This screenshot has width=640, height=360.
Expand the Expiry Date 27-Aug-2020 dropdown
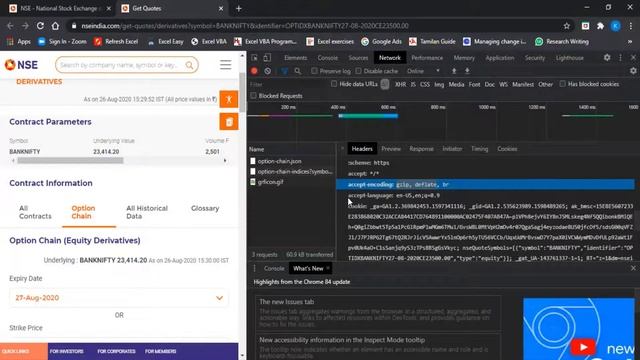point(119,298)
